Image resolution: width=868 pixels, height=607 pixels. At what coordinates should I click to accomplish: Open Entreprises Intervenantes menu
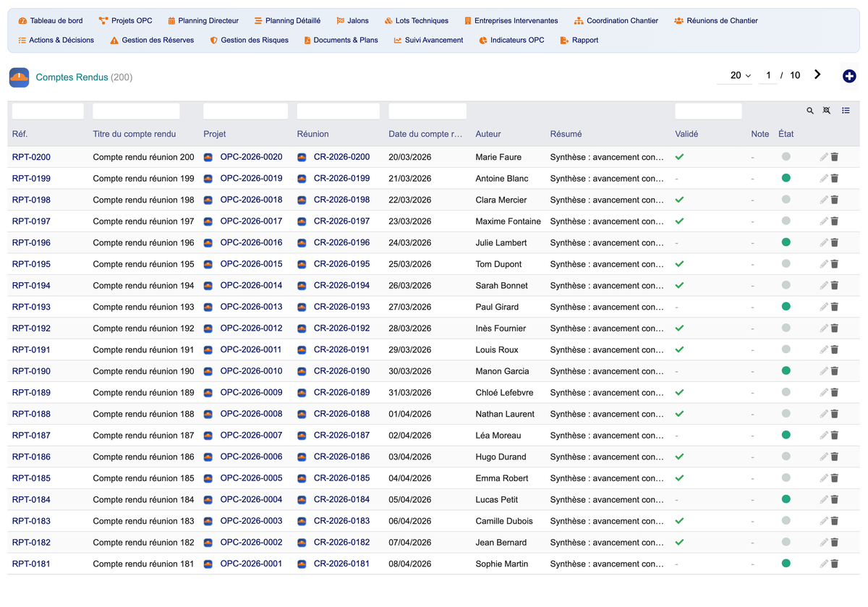(511, 21)
